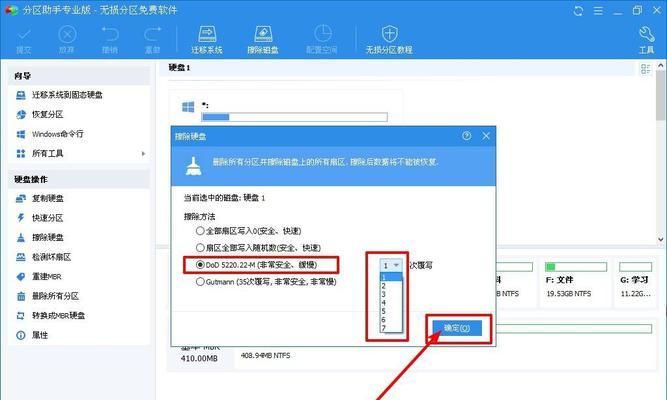
Task: Click the 确定(O) button
Action: 457,328
